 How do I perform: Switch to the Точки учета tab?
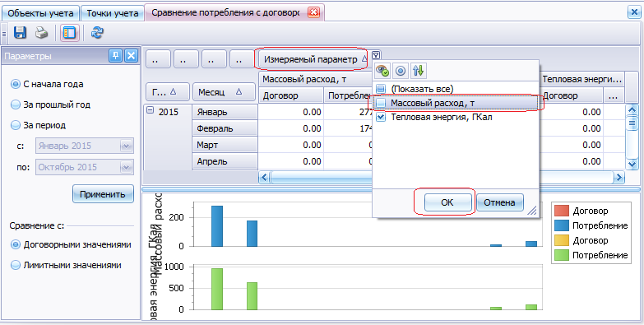tap(112, 13)
